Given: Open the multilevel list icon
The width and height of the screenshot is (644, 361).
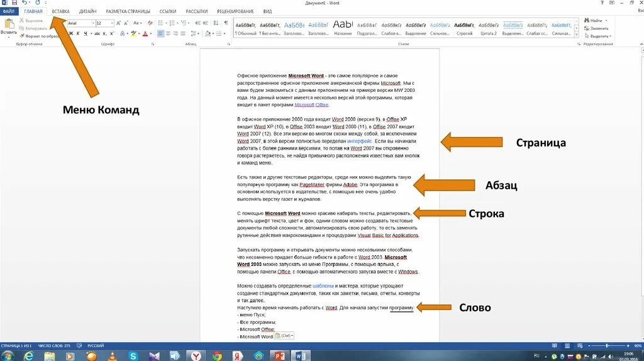Looking at the screenshot, I should click(184, 23).
